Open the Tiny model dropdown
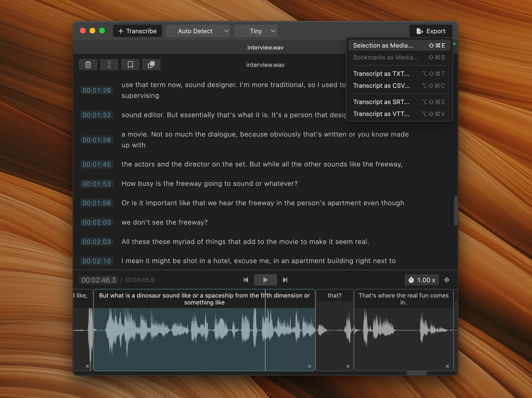532x398 pixels. point(256,31)
